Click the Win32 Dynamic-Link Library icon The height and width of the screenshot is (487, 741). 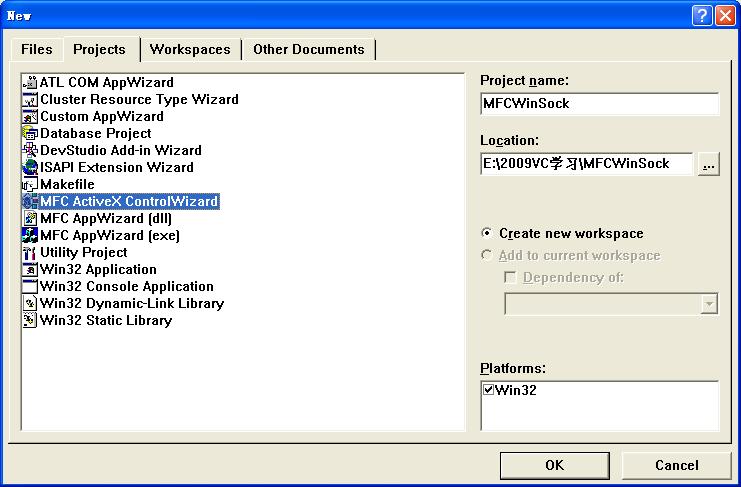30,303
